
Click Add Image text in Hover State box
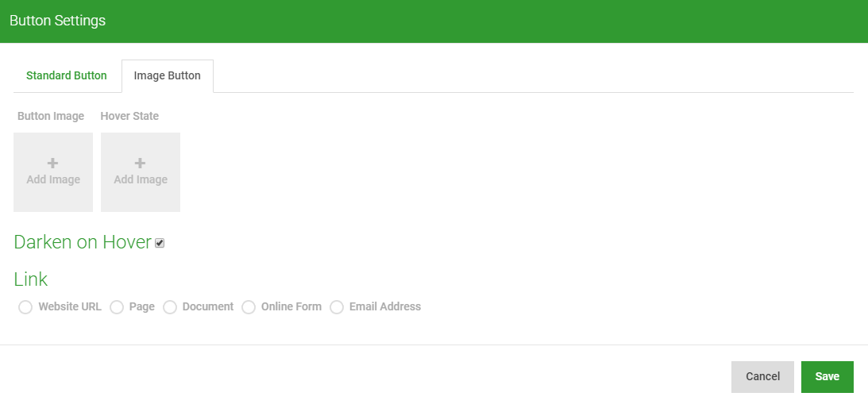pyautogui.click(x=141, y=179)
